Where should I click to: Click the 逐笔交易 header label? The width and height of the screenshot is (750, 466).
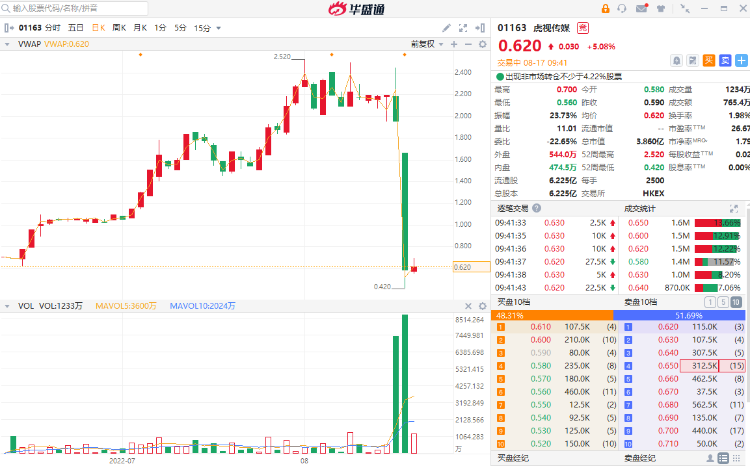pos(513,208)
